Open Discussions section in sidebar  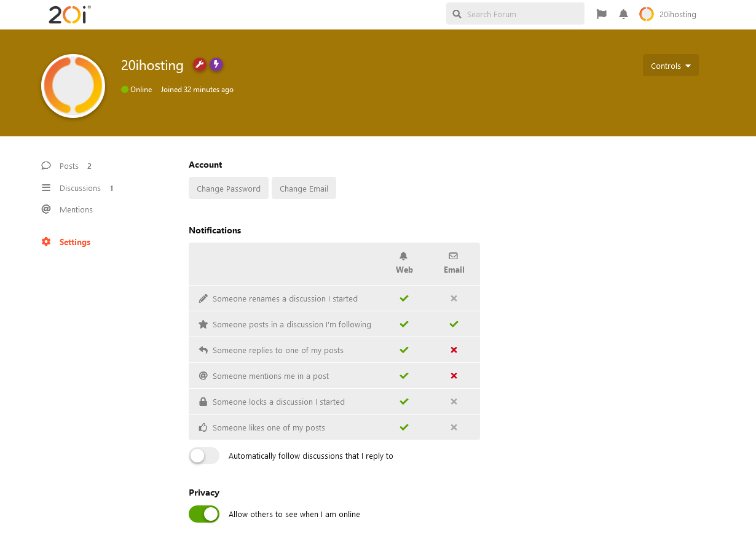click(x=77, y=188)
